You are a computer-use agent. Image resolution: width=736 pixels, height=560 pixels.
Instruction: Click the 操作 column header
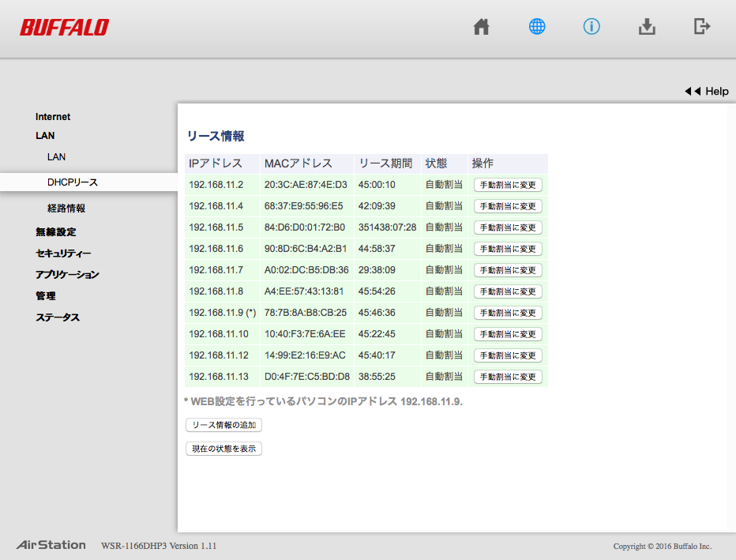tap(508, 163)
